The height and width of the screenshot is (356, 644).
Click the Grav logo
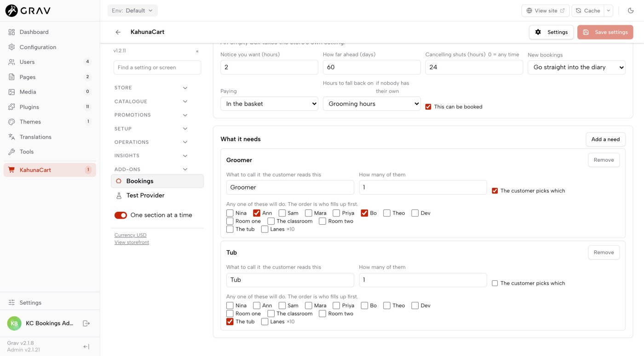[x=28, y=10]
